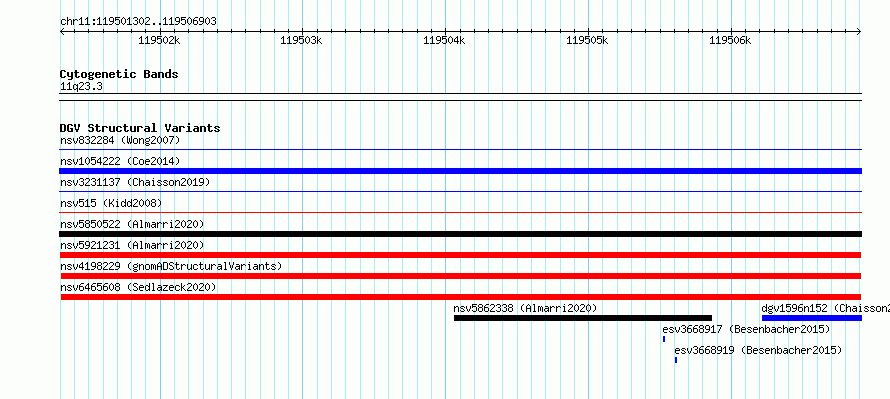Viewport: 890px width, 399px height.
Task: Select the blue dgv1596n152 variant bar
Action: tap(812, 318)
